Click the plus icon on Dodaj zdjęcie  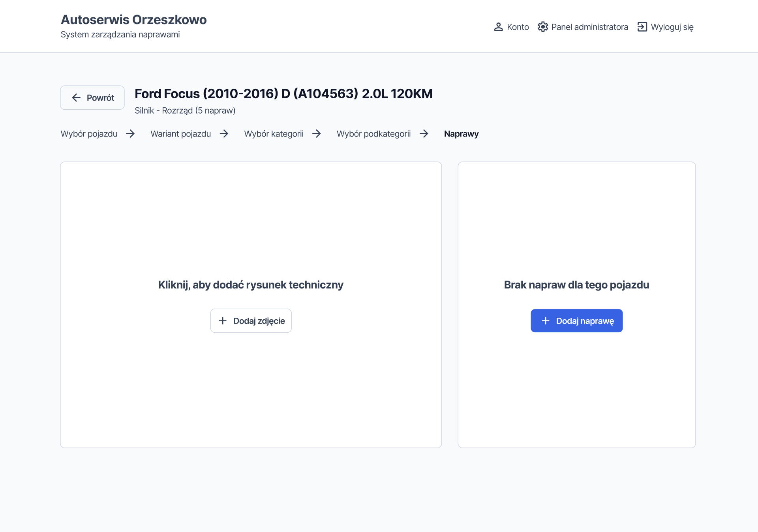pos(223,321)
